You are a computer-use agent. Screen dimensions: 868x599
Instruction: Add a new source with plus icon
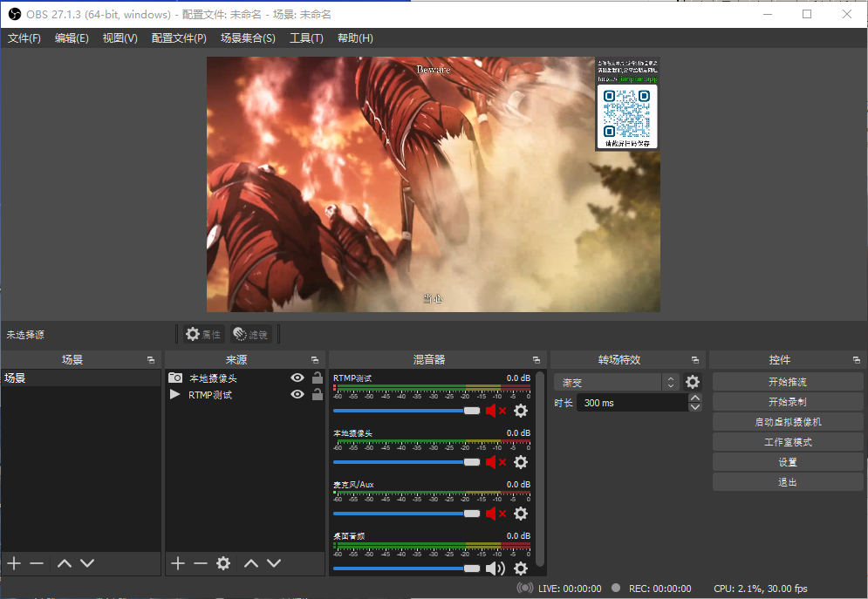coord(178,563)
